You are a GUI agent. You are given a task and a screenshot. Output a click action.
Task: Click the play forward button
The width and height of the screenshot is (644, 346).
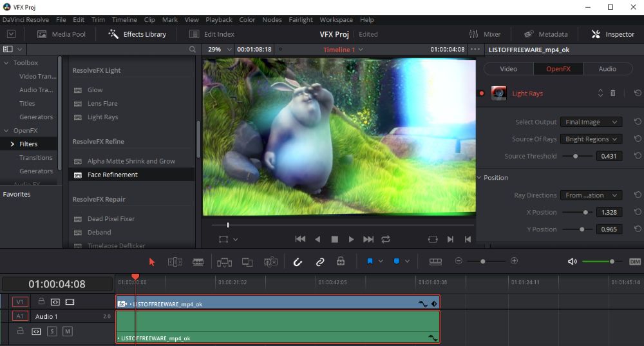[351, 239]
